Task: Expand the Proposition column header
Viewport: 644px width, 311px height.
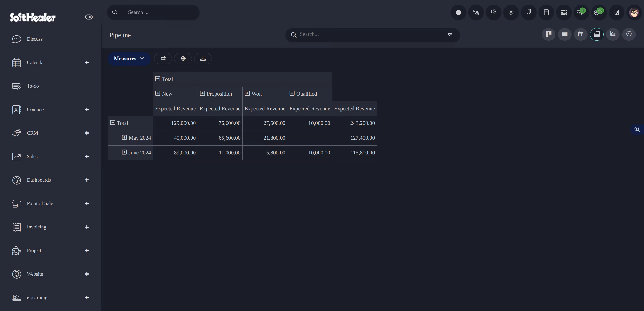Action: (202, 93)
